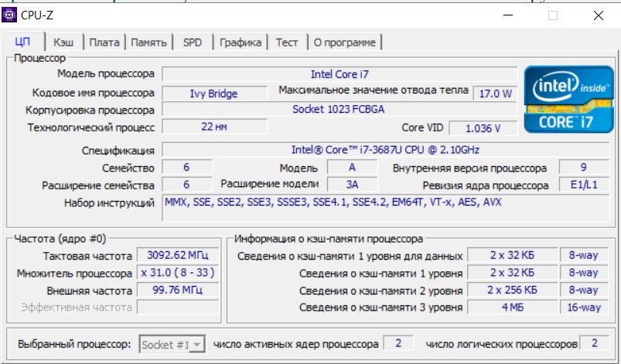621x364 pixels.
Task: Click the 3092.62 МГц clock speed value
Action: pyautogui.click(x=178, y=255)
